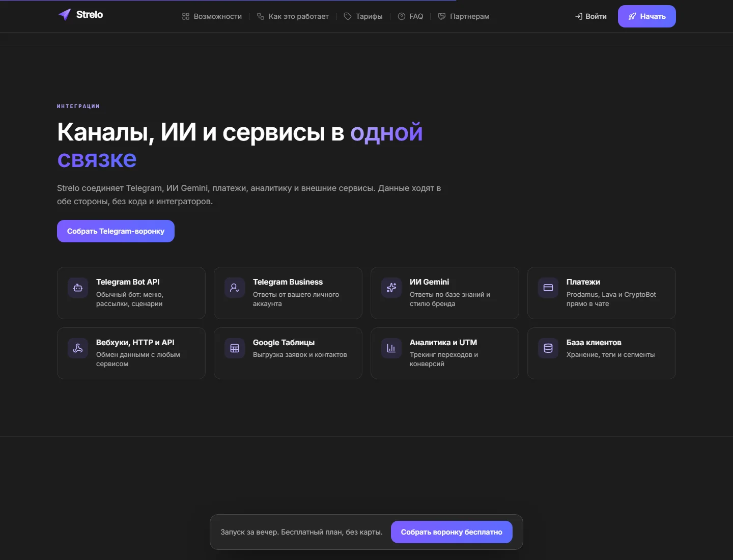Click the Собрать Telegram-воронку button
733x560 pixels.
(116, 231)
